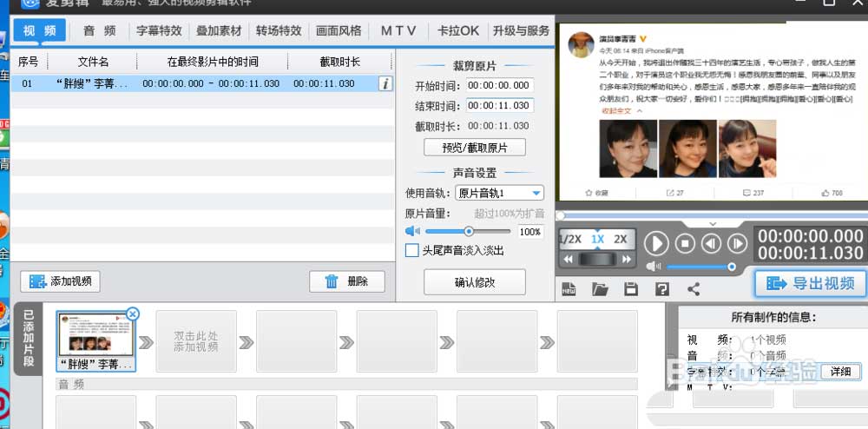868x429 pixels.
Task: Adjust the preview volume slider
Action: click(x=700, y=267)
